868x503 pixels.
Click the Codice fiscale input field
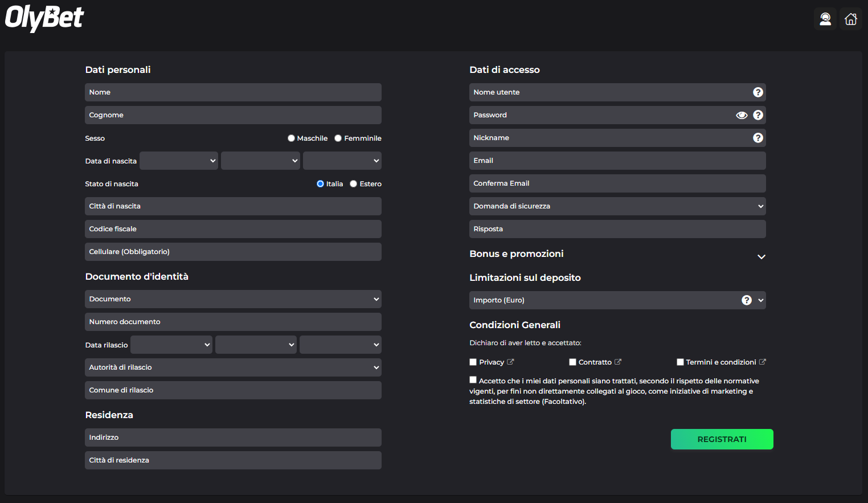click(x=233, y=228)
